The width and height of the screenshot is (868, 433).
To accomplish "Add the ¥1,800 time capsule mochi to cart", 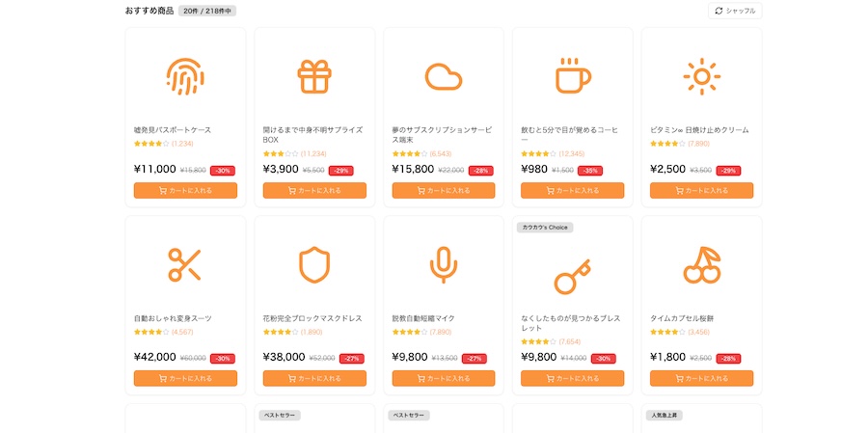I will pos(701,379).
